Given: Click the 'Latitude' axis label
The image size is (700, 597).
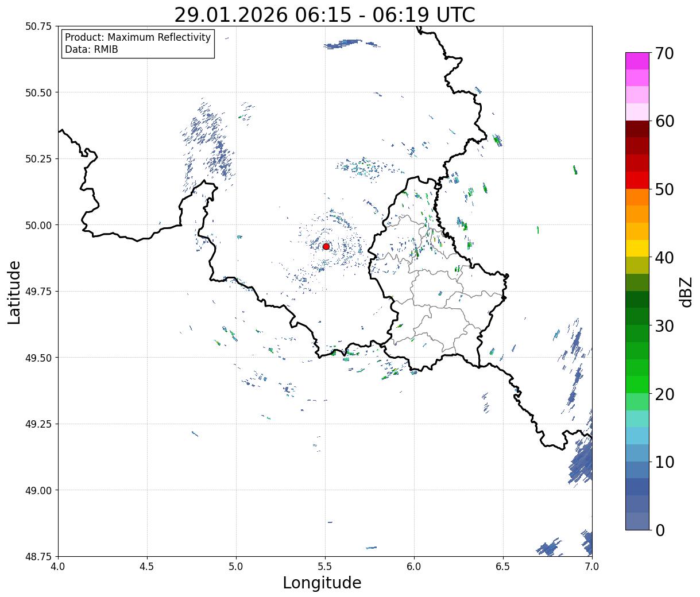Looking at the screenshot, I should point(14,292).
